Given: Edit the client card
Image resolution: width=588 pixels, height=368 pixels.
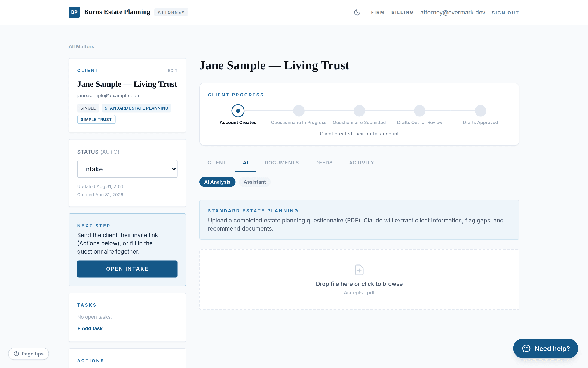Looking at the screenshot, I should pos(173,71).
